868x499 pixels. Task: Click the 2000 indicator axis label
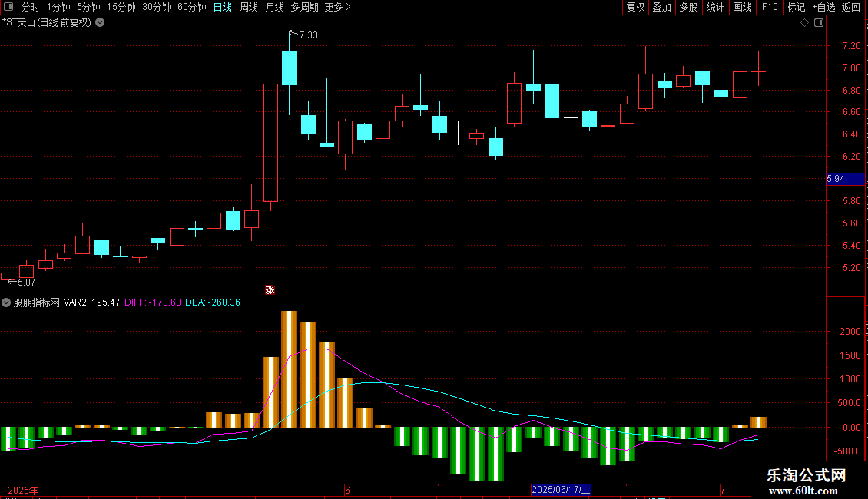pos(850,332)
